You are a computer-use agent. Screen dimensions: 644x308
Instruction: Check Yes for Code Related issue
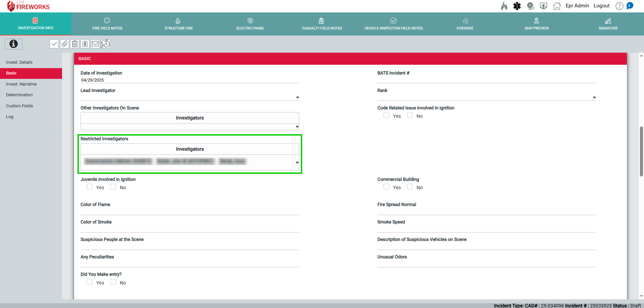[386, 115]
